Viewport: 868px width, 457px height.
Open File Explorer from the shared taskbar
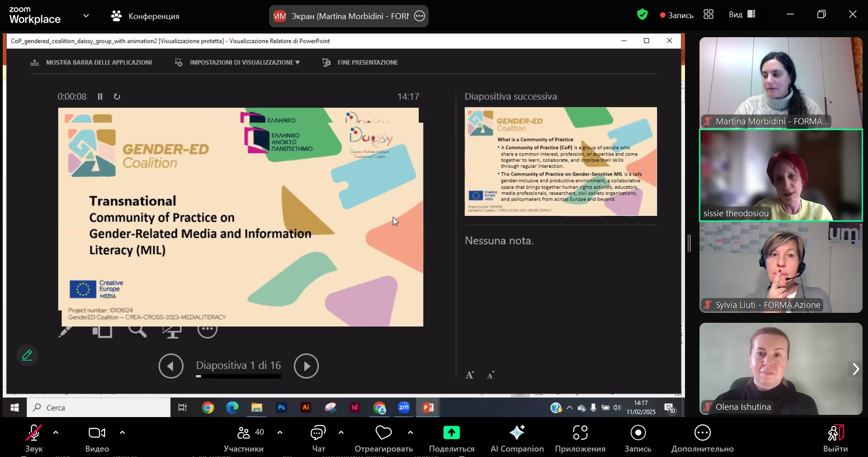[257, 408]
